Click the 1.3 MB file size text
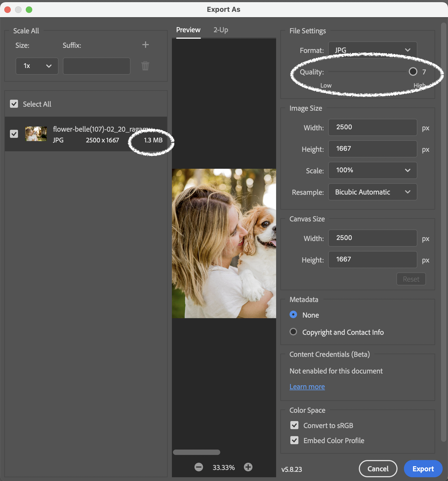This screenshot has width=448, height=481. (153, 140)
